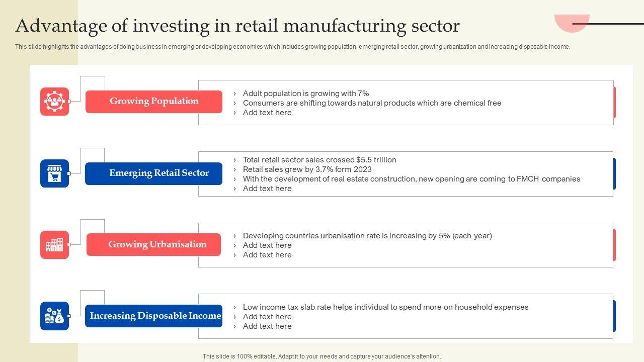Click the city buildings urbanisation icon
Screen dimensions: 644x362
click(x=54, y=245)
